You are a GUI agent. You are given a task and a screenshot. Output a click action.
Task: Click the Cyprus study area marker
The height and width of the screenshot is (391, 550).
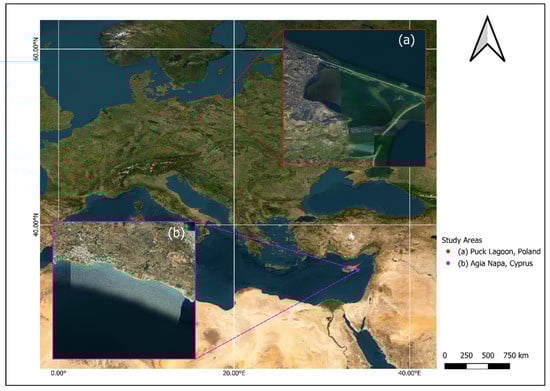pyautogui.click(x=357, y=270)
